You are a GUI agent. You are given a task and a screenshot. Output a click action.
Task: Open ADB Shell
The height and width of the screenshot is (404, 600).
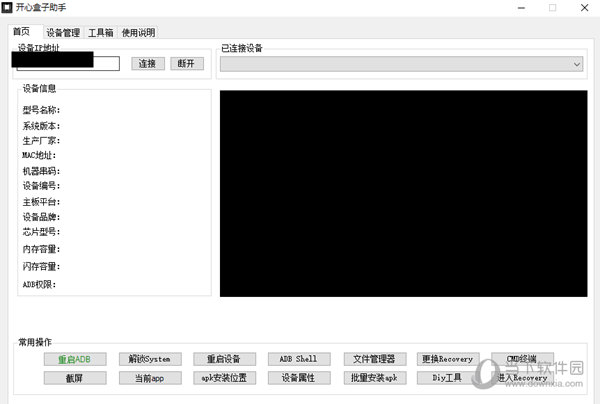(298, 359)
